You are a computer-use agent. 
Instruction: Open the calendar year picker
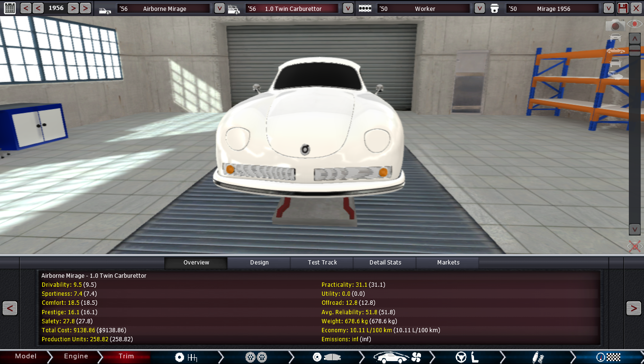tap(9, 8)
